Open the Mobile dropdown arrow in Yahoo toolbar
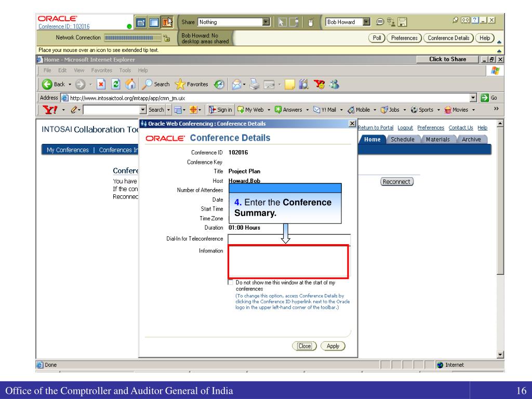532x399 pixels. tap(375, 110)
